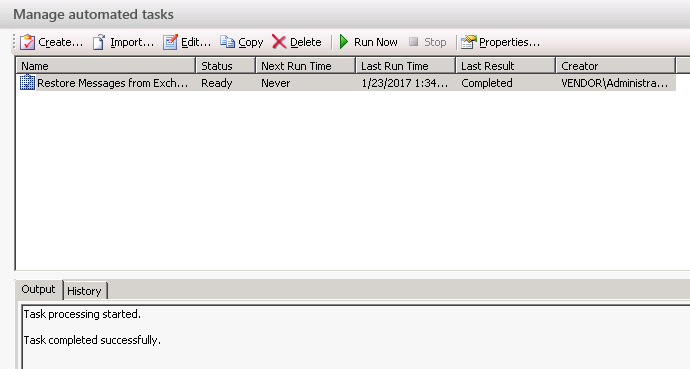690x369 pixels.
Task: Sort by the Creator column header
Action: point(616,66)
